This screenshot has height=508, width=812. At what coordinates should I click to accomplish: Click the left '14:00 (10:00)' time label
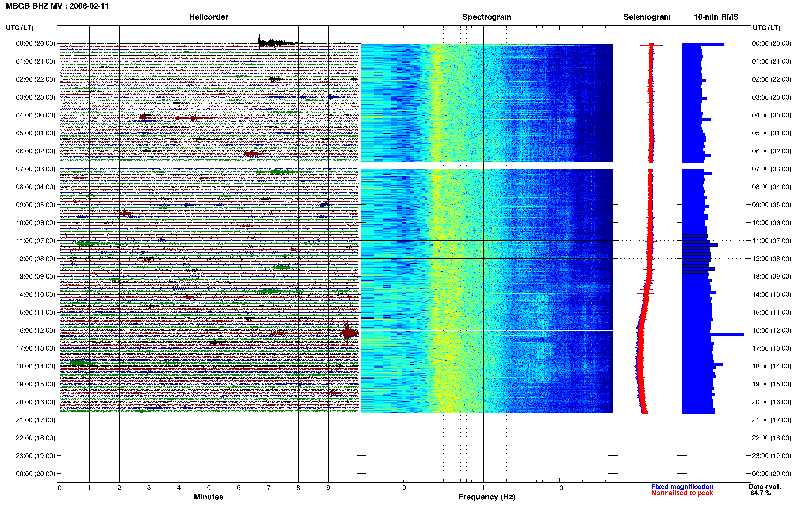coord(36,294)
